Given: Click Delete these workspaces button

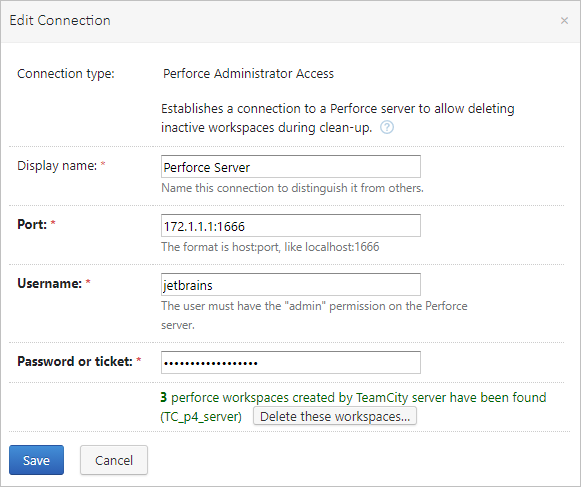Looking at the screenshot, I should [335, 416].
